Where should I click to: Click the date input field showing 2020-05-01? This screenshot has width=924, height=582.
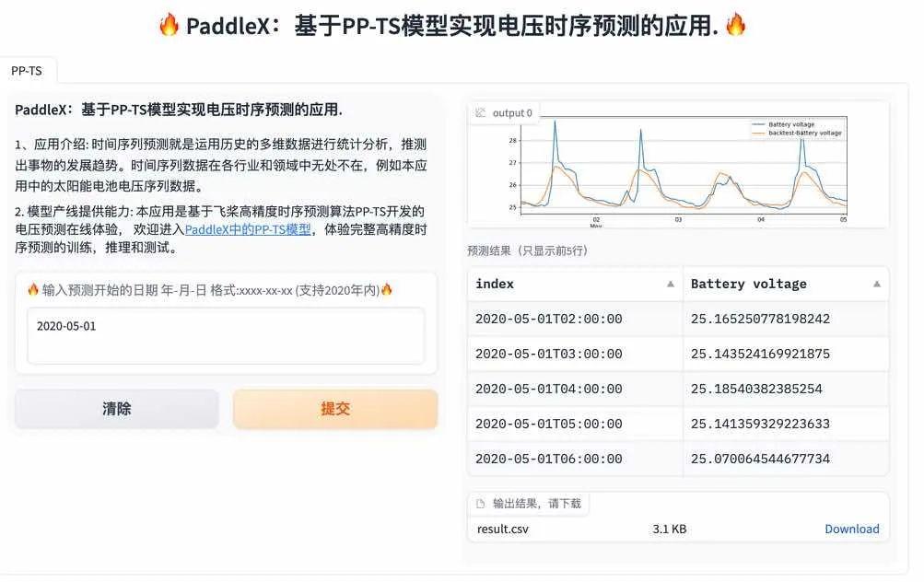coord(228,335)
